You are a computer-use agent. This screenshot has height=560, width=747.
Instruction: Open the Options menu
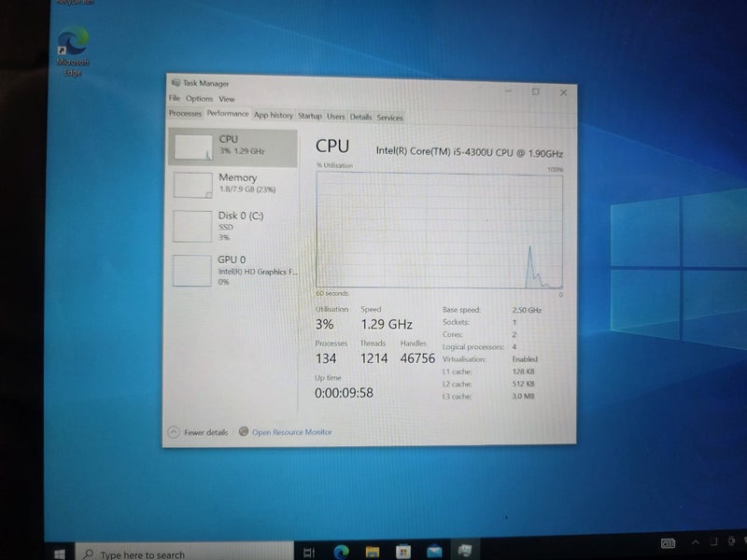point(199,99)
